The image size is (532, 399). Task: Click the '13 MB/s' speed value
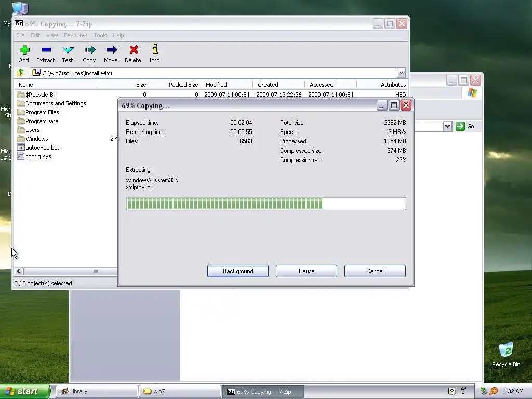(395, 131)
